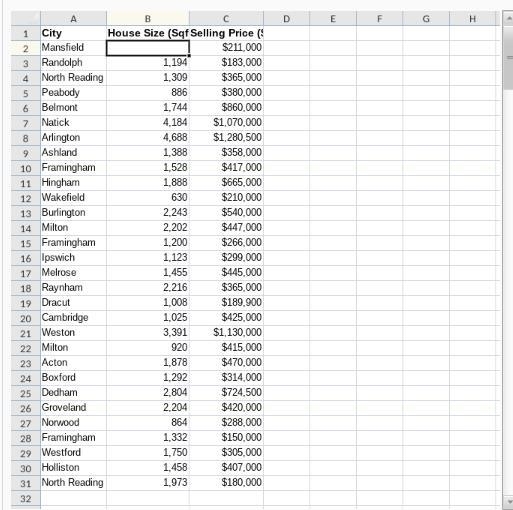513x510 pixels.
Task: Click the empty cell B2 next to Mansfield
Action: (x=148, y=48)
